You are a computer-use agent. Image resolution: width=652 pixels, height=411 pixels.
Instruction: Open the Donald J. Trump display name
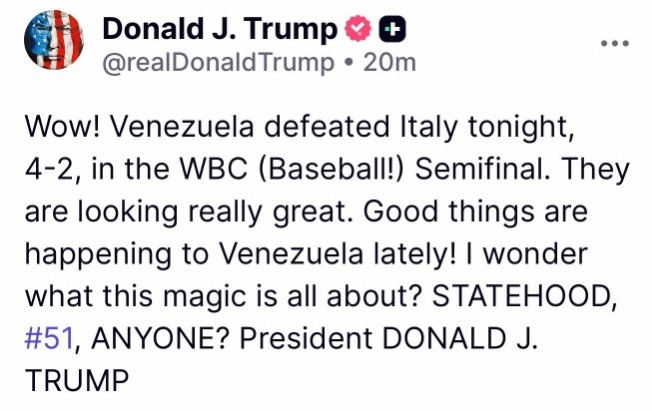(x=220, y=31)
